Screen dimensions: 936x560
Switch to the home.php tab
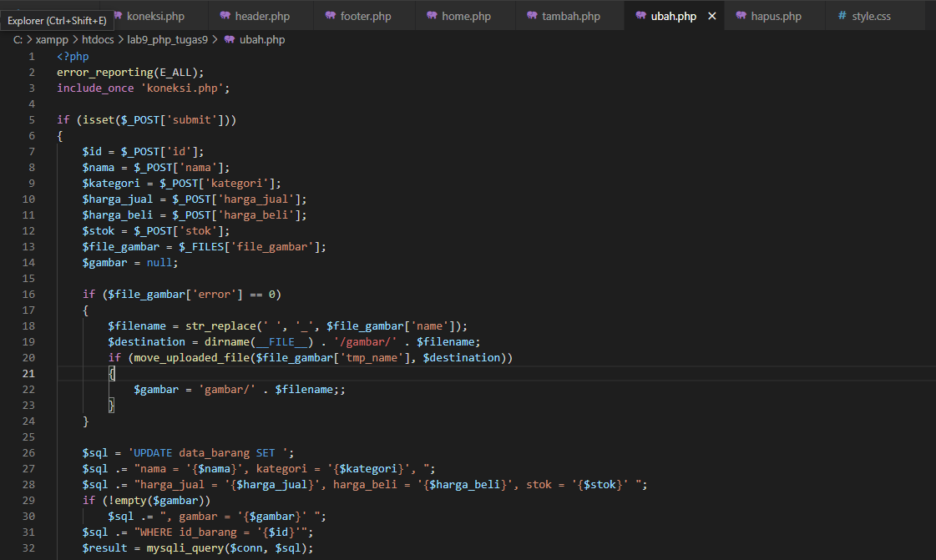click(464, 14)
